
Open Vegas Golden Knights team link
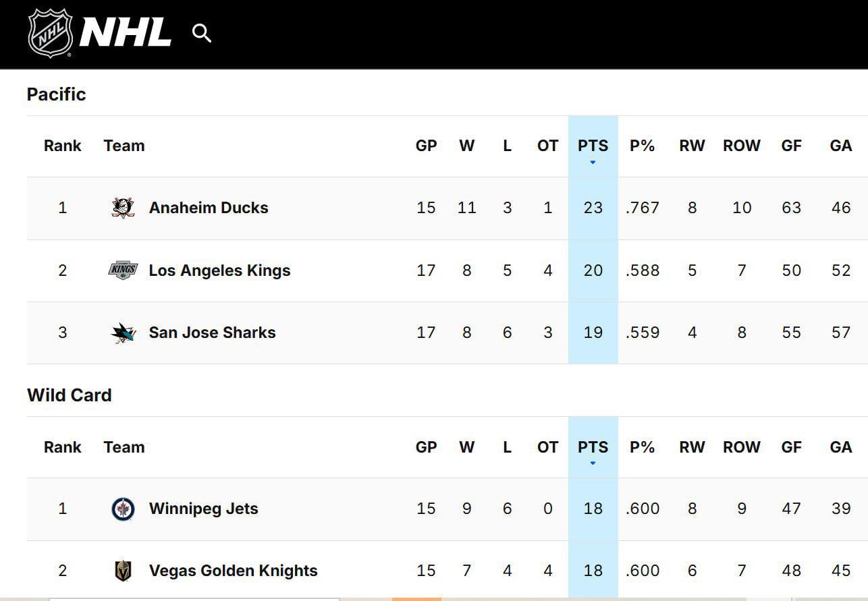[233, 571]
